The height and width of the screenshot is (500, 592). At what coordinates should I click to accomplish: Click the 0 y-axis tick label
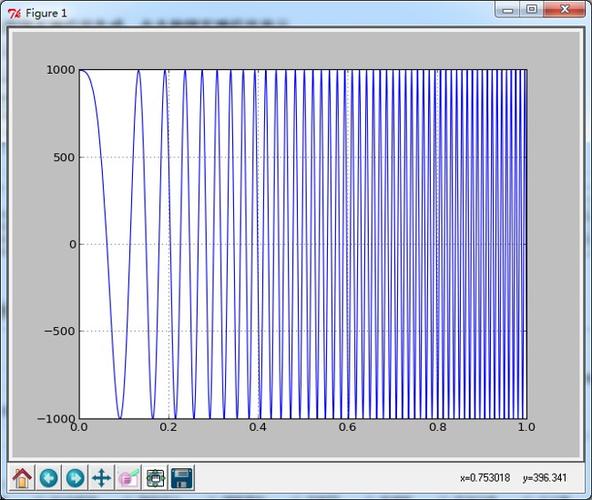coord(72,244)
